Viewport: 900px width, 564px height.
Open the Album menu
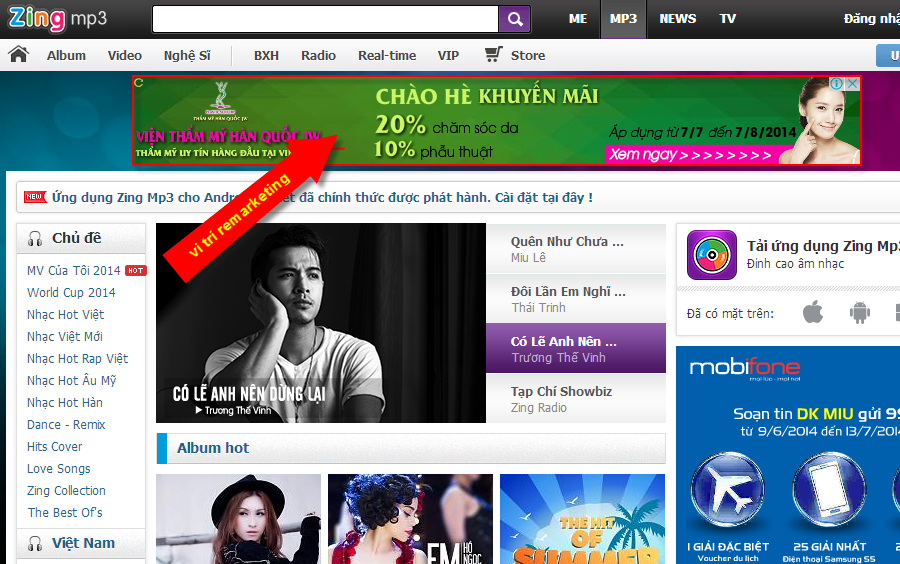[x=66, y=56]
